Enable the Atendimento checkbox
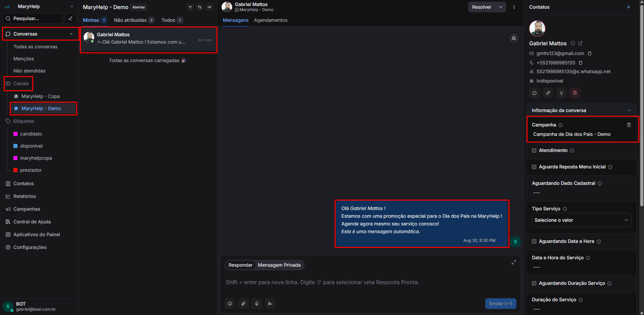This screenshot has height=315, width=644. click(x=534, y=151)
